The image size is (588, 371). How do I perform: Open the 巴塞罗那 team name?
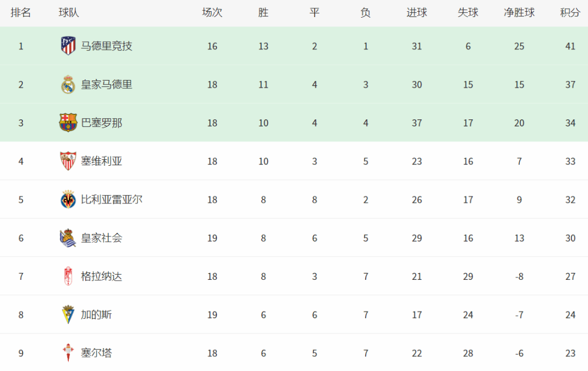coord(102,123)
